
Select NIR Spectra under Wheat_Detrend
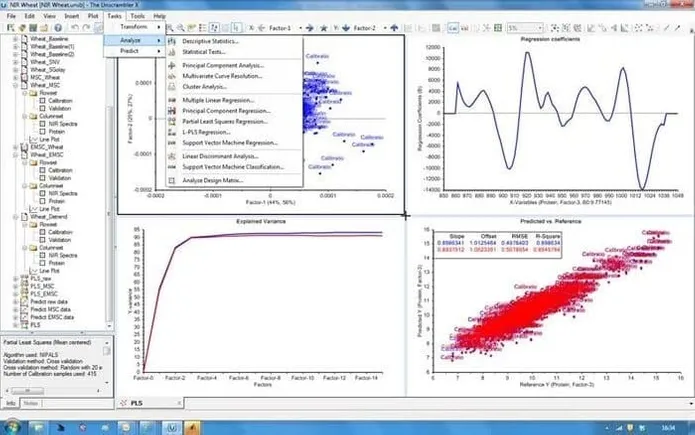pyautogui.click(x=63, y=255)
